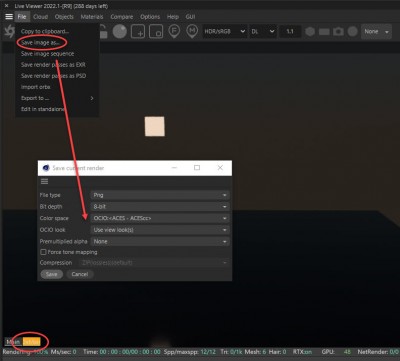Screen dimensions: 400x361
Task: Open the File type dropdown
Action: 160,195
